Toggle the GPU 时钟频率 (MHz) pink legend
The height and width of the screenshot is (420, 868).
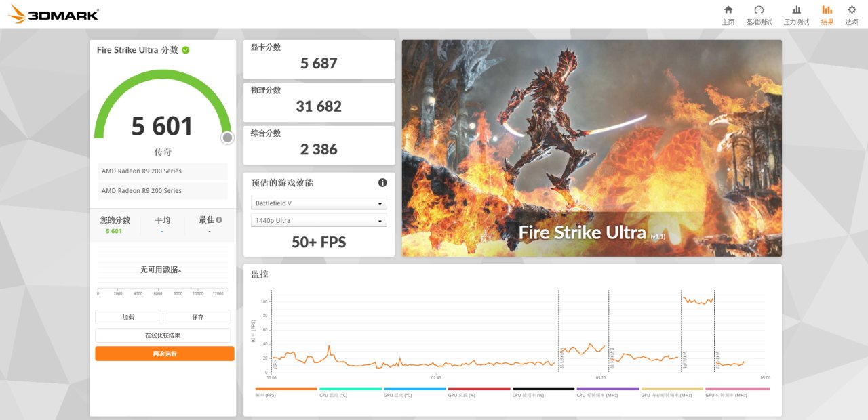[737, 392]
